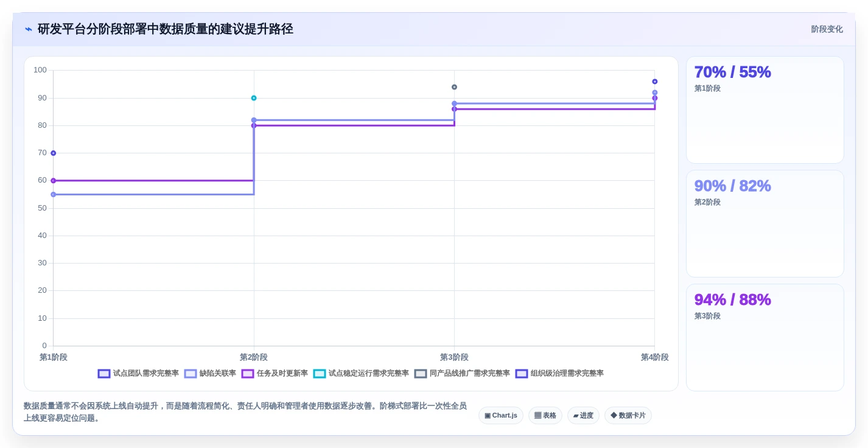Click the 50 y-axis tick label
The height and width of the screenshot is (448, 868).
pos(42,208)
